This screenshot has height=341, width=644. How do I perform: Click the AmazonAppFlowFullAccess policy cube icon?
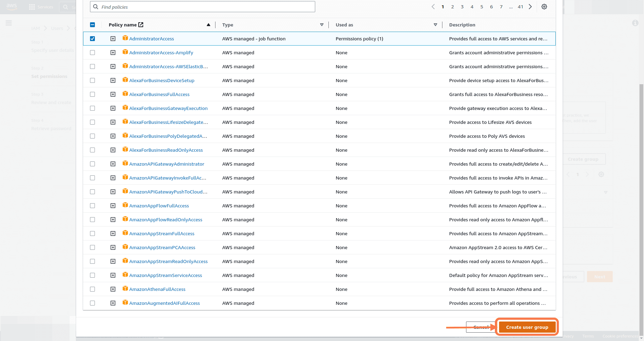click(x=125, y=205)
